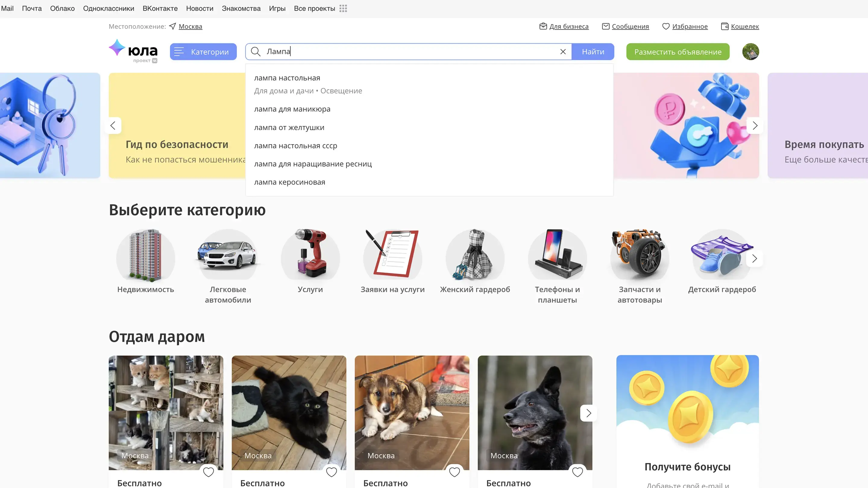The height and width of the screenshot is (488, 868).
Task: Open Сообщения messages link
Action: point(630,26)
